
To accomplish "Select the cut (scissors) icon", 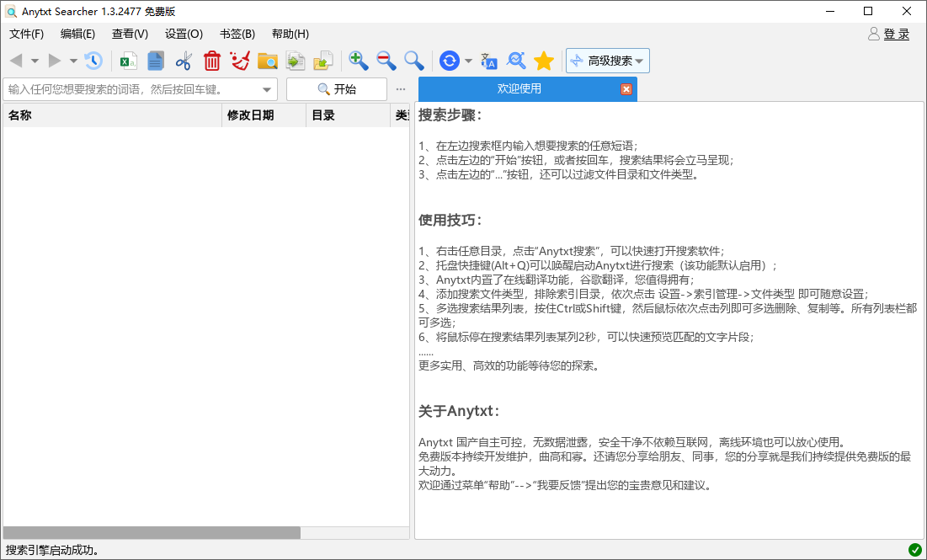I will 184,61.
